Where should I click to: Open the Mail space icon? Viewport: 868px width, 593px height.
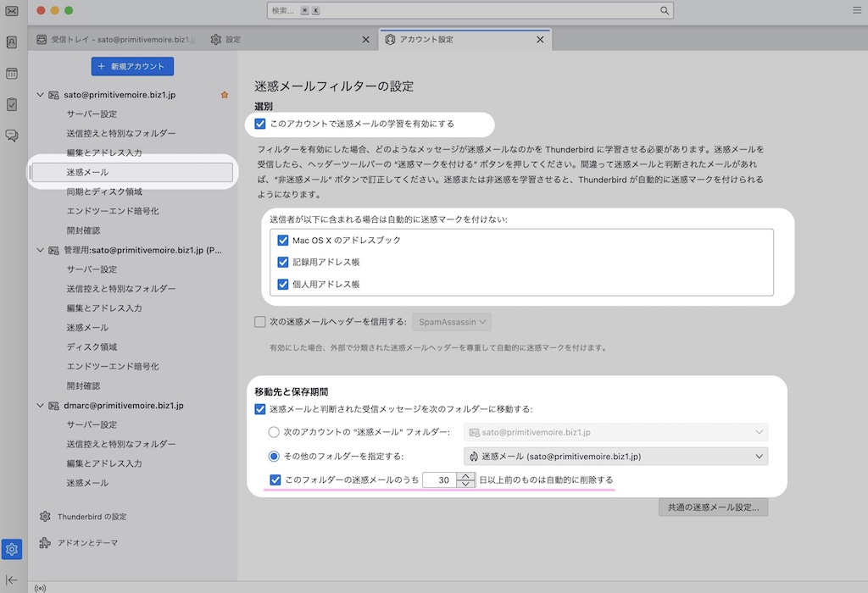(12, 11)
